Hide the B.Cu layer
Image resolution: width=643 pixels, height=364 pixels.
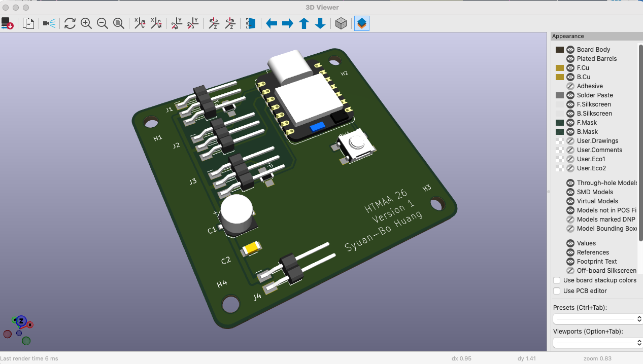click(x=570, y=77)
